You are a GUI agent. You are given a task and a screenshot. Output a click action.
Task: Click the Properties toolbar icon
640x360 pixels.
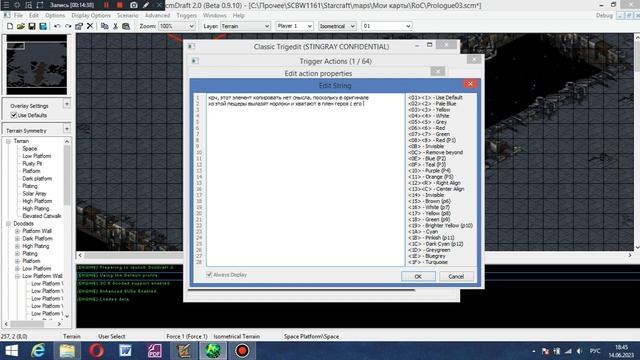point(79,26)
